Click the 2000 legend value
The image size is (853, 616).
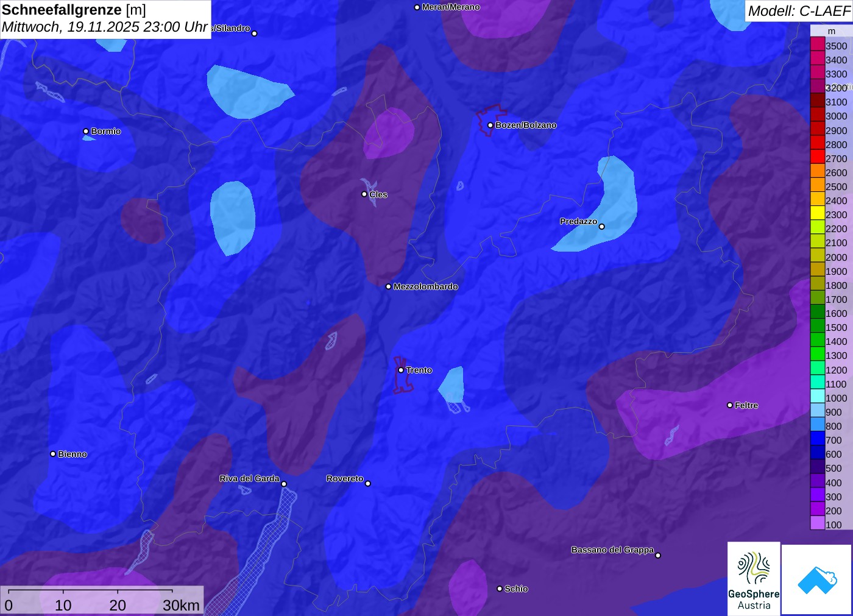pyautogui.click(x=837, y=257)
